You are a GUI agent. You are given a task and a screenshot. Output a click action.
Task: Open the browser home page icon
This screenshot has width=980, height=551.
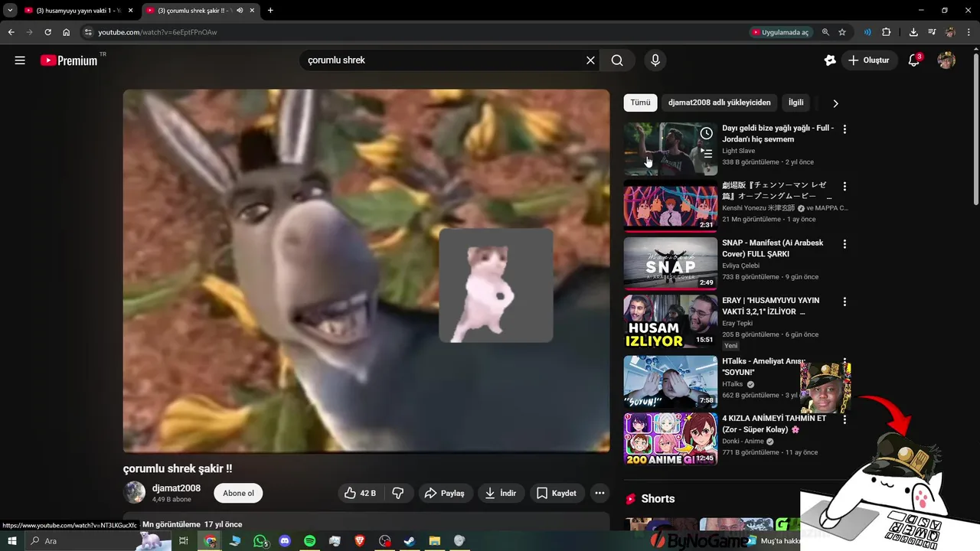(67, 32)
